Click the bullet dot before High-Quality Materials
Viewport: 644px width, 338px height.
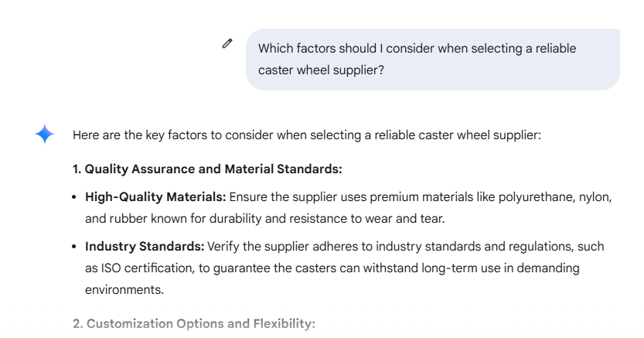click(x=76, y=198)
